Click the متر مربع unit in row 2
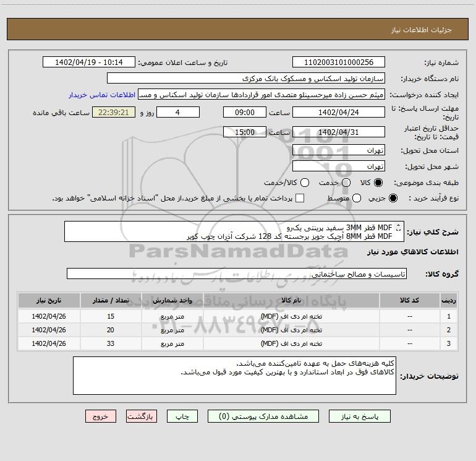The image size is (476, 461). pos(172,330)
